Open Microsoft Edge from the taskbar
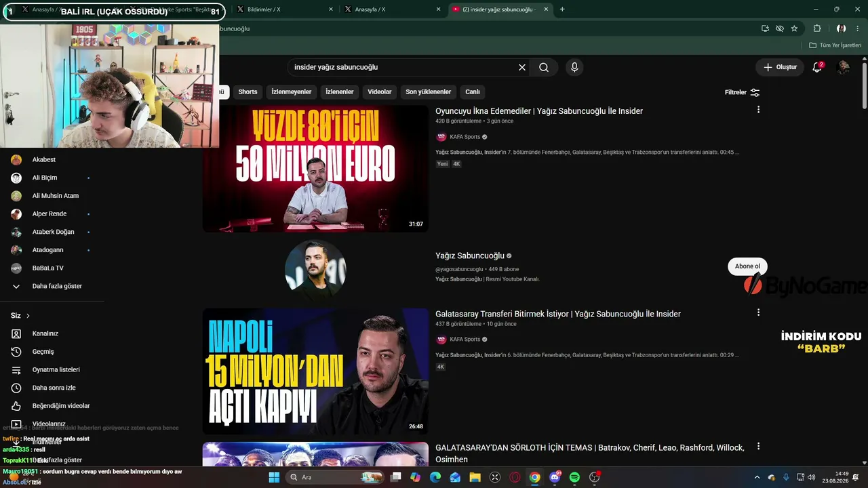This screenshot has width=868, height=488. tap(435, 477)
